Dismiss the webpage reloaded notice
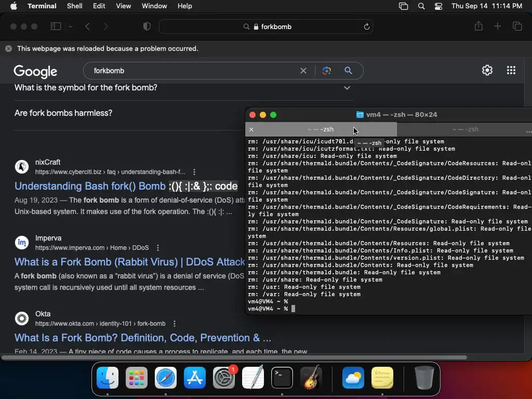 (9, 48)
